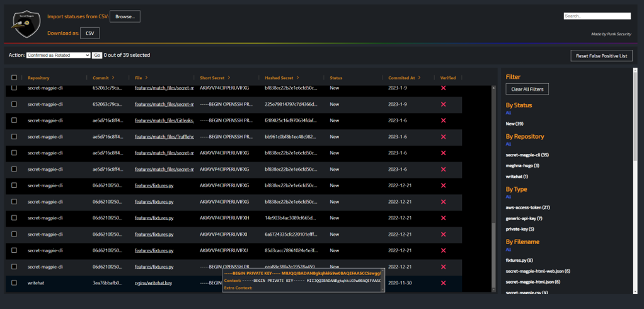The width and height of the screenshot is (644, 309).
Task: Click the arrow beside Short Secret header
Action: tap(229, 77)
